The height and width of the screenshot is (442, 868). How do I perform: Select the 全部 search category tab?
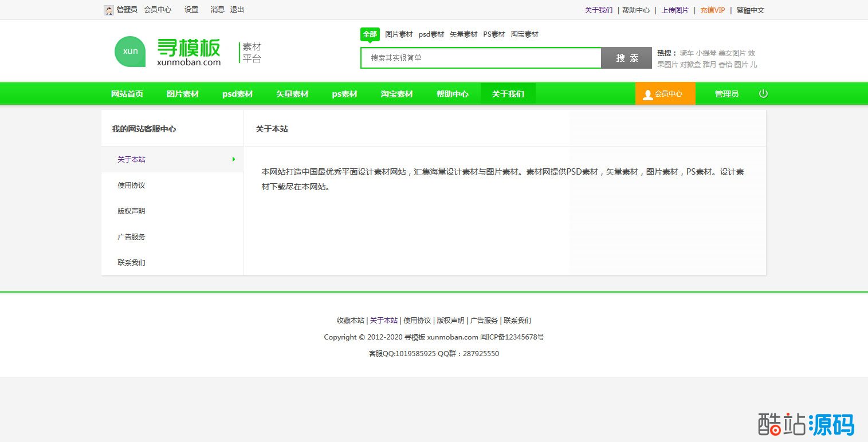click(x=370, y=34)
